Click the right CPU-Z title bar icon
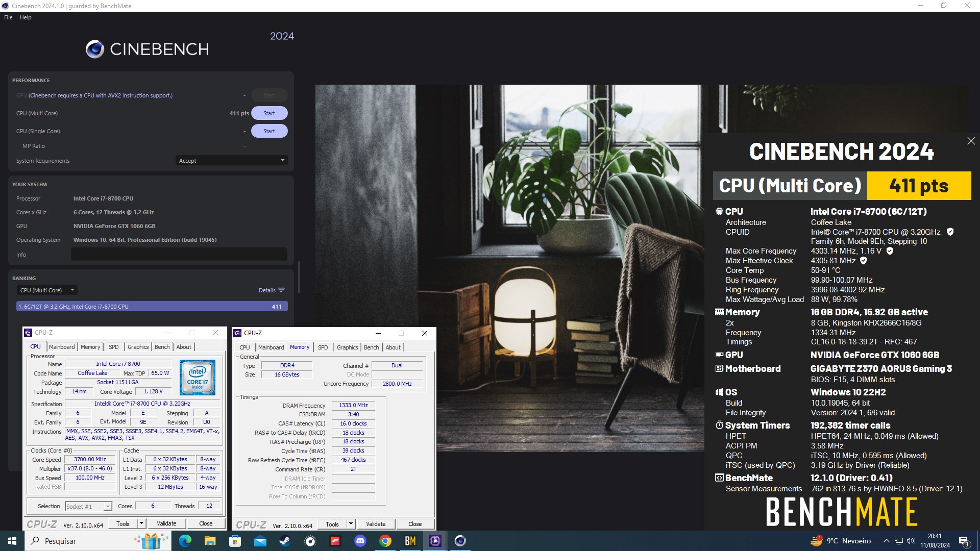This screenshot has width=980, height=551. [x=237, y=333]
